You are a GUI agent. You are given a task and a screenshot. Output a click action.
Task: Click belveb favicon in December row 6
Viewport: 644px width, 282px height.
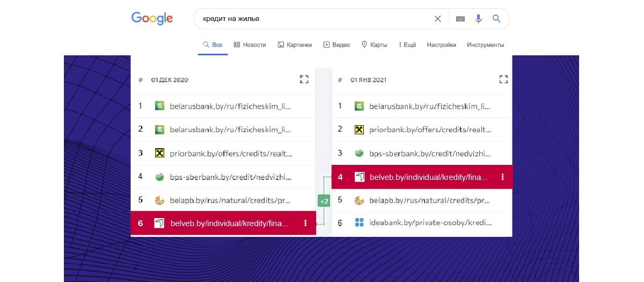point(159,223)
